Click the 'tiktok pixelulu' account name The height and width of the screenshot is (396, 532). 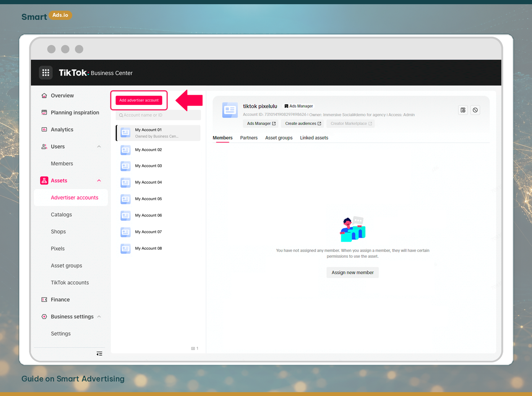coord(260,106)
